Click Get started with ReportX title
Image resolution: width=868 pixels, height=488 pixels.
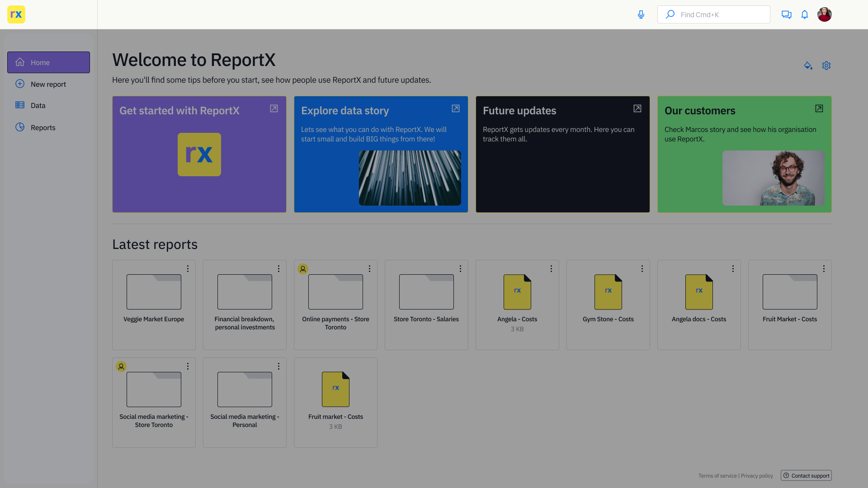(x=179, y=111)
